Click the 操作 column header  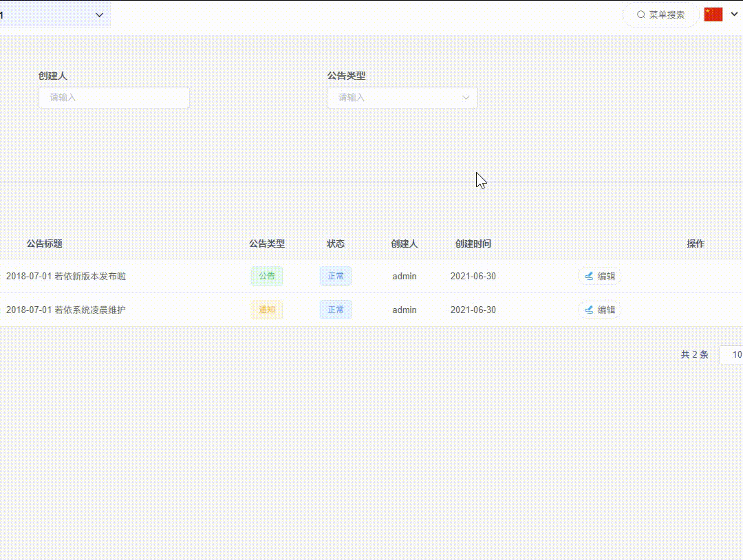(696, 244)
